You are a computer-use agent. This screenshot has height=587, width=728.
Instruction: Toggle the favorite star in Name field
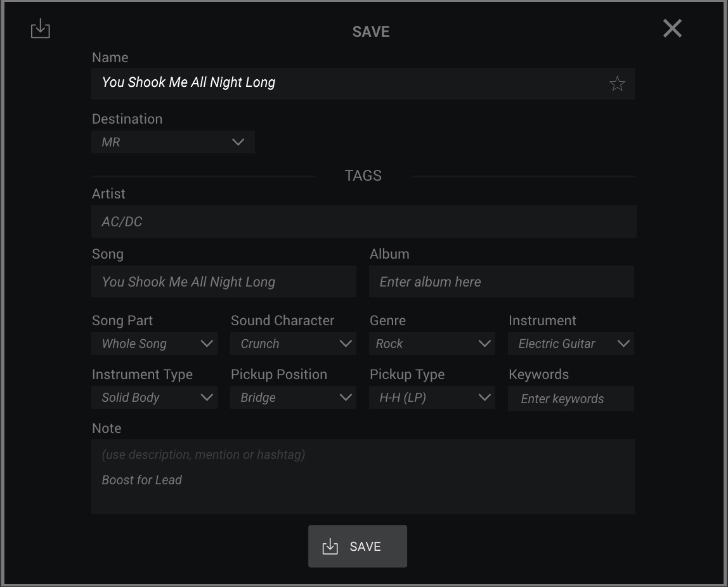coord(617,84)
